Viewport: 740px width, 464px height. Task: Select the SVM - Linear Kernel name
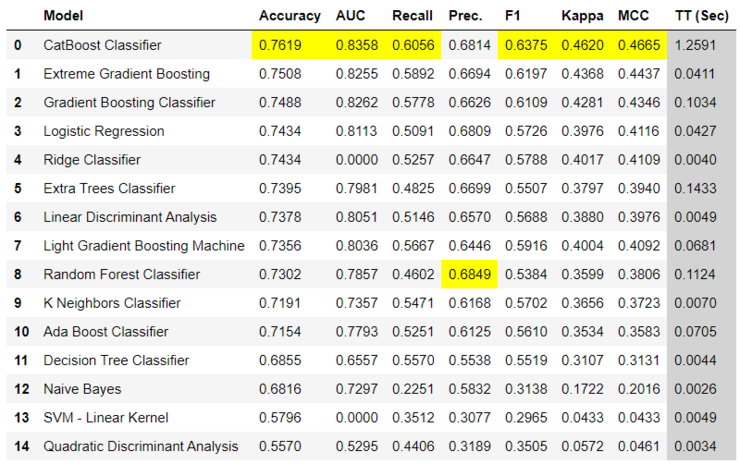(x=106, y=417)
